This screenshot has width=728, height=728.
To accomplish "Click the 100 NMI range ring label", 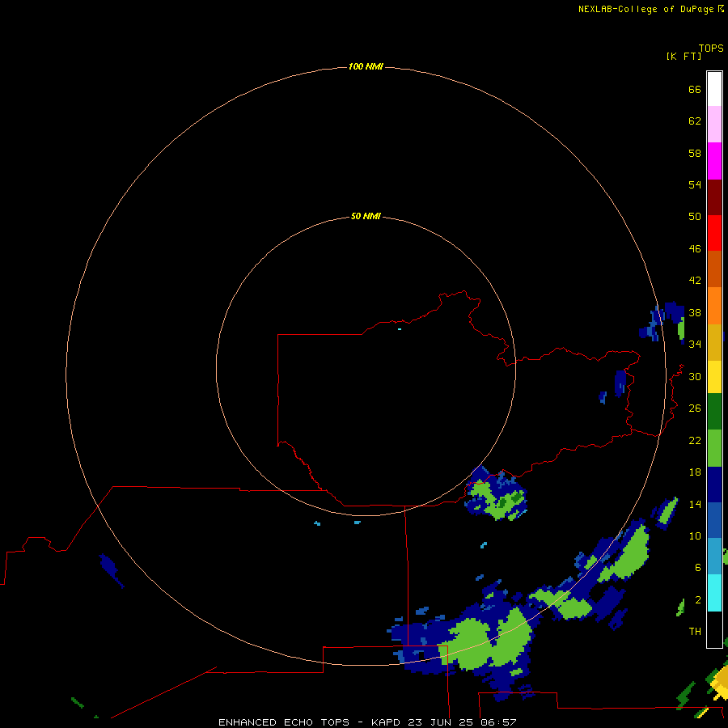I will pyautogui.click(x=366, y=66).
